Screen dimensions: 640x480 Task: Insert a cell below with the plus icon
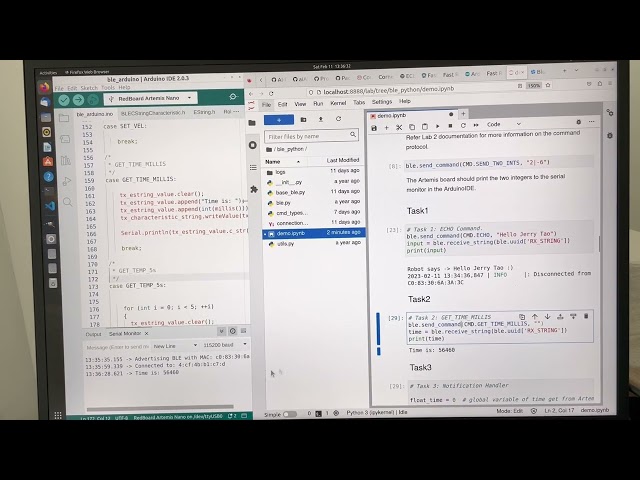387,127
